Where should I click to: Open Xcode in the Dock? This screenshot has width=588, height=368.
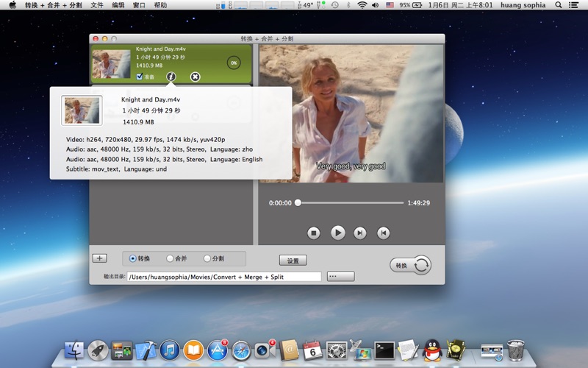(x=146, y=350)
